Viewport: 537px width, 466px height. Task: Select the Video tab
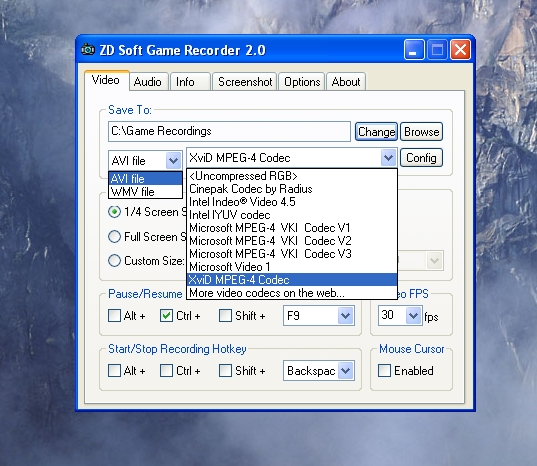[x=106, y=80]
